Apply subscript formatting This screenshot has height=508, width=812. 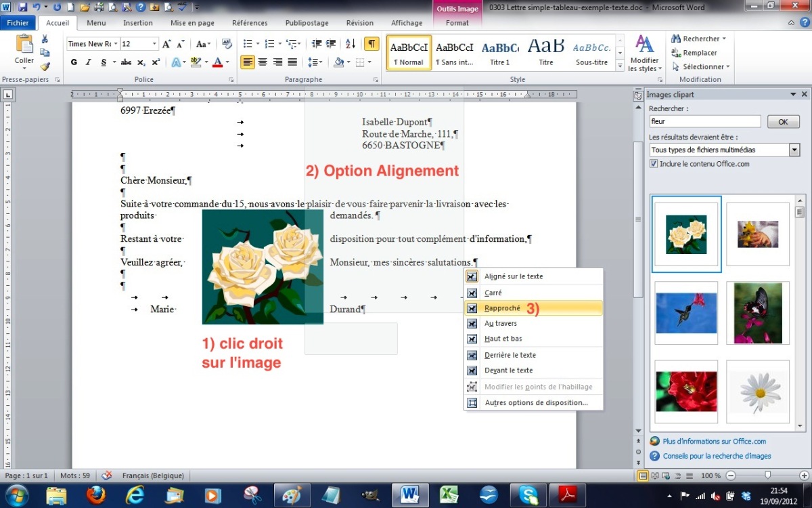[141, 62]
